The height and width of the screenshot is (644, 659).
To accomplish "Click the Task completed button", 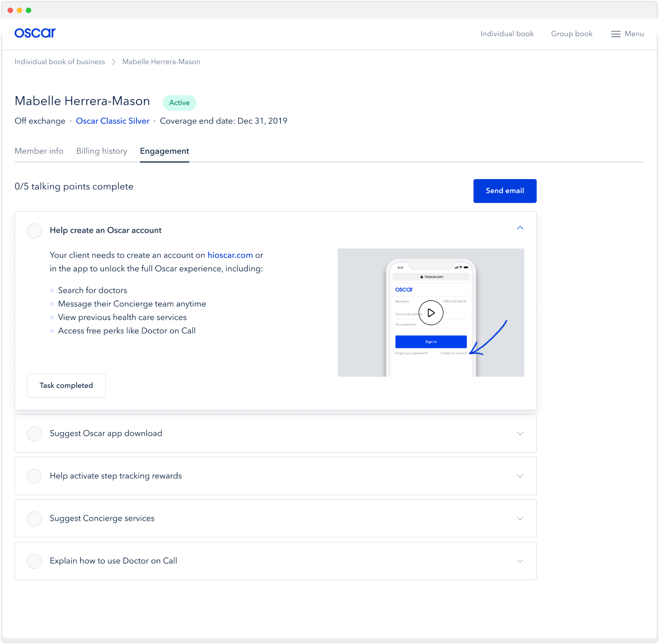I will (x=66, y=386).
